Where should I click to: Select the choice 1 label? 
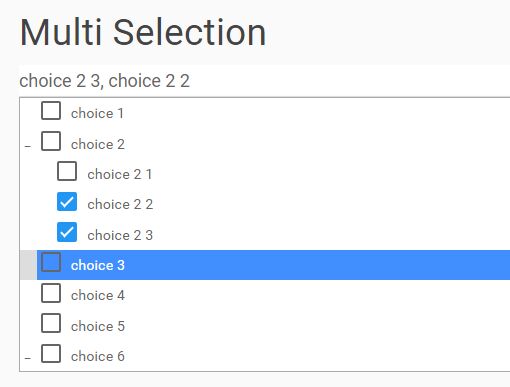click(97, 113)
